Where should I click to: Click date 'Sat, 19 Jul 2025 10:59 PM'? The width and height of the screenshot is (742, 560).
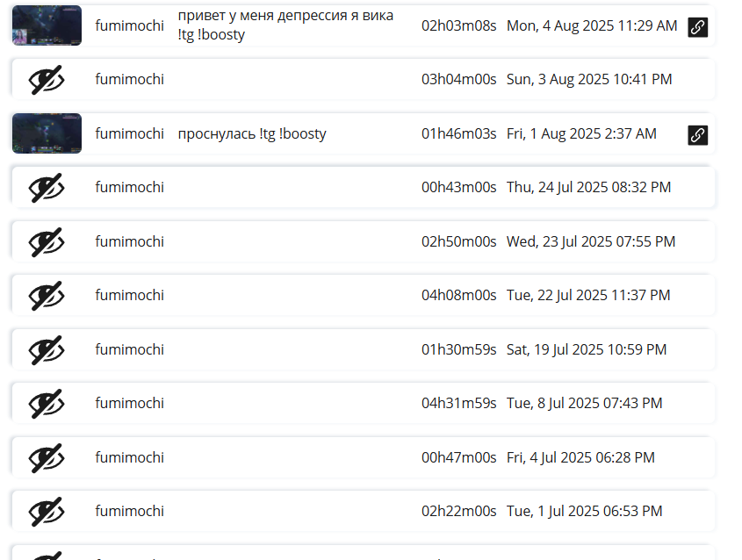click(x=587, y=349)
